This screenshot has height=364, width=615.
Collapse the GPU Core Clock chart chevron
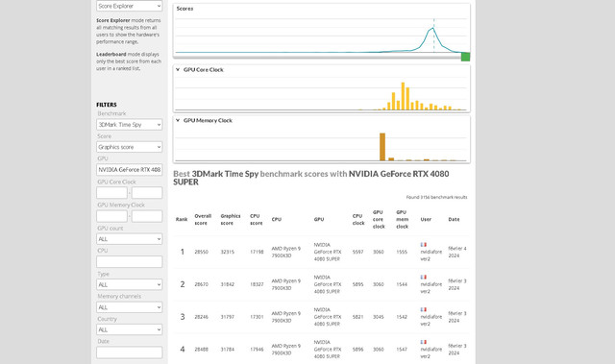(178, 70)
